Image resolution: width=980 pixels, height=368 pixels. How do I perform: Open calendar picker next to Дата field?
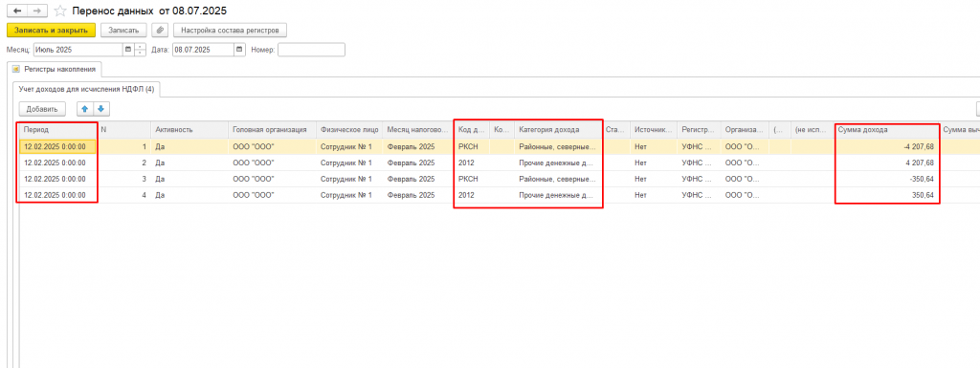point(239,50)
